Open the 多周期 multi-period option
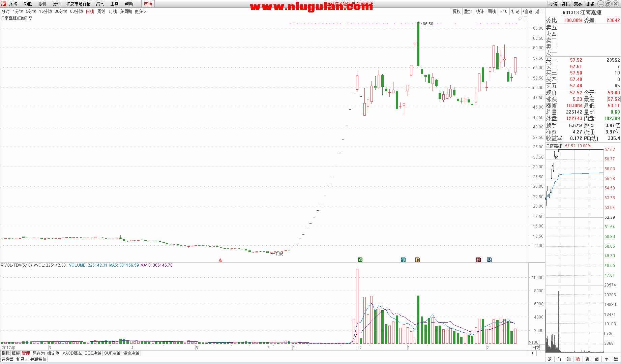621x364 pixels. [126, 11]
